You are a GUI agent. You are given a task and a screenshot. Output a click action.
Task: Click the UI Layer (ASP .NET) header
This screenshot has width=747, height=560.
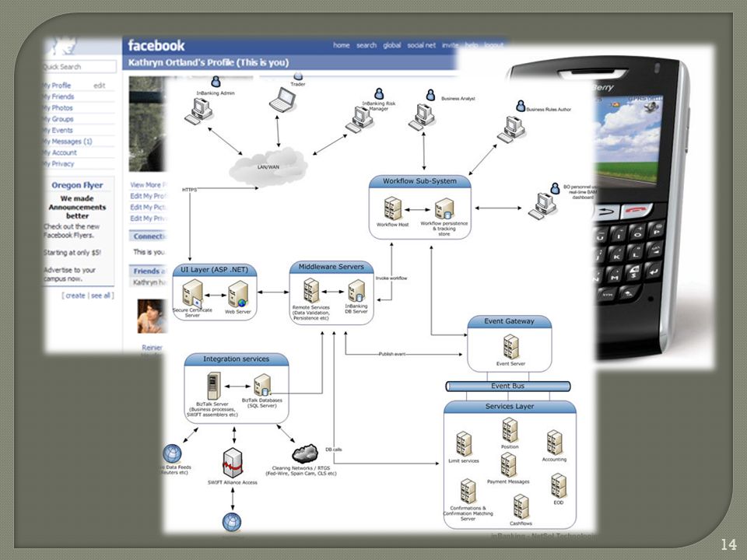(x=215, y=270)
